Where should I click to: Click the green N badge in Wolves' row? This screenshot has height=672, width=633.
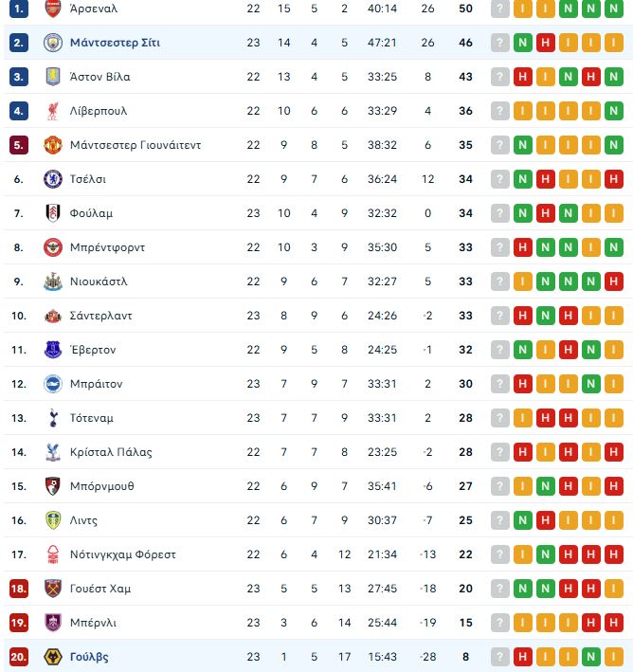click(591, 657)
